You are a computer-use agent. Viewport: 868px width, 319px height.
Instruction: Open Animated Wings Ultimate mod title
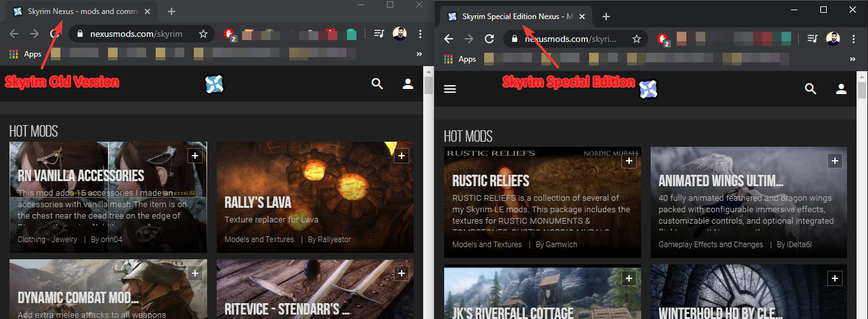tap(721, 181)
